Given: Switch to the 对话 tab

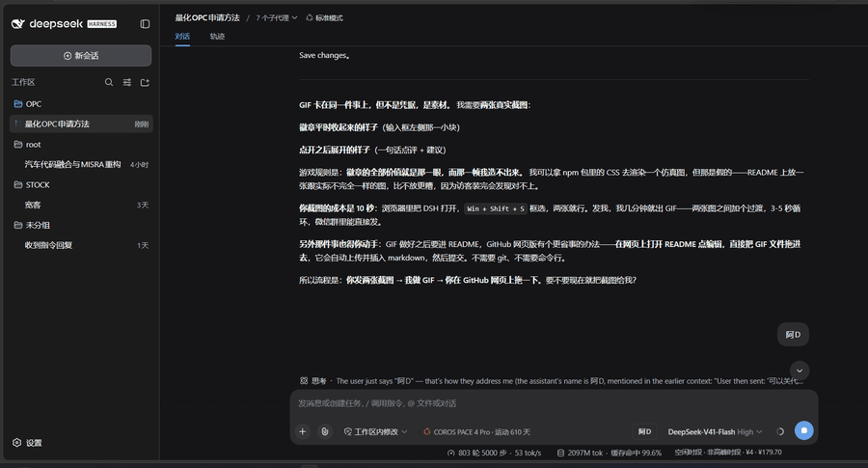Looking at the screenshot, I should coord(182,37).
